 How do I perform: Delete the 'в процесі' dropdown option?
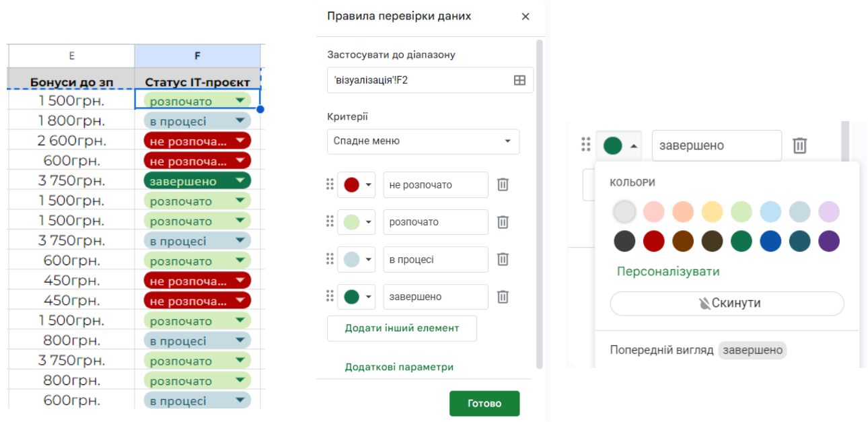pyautogui.click(x=503, y=259)
